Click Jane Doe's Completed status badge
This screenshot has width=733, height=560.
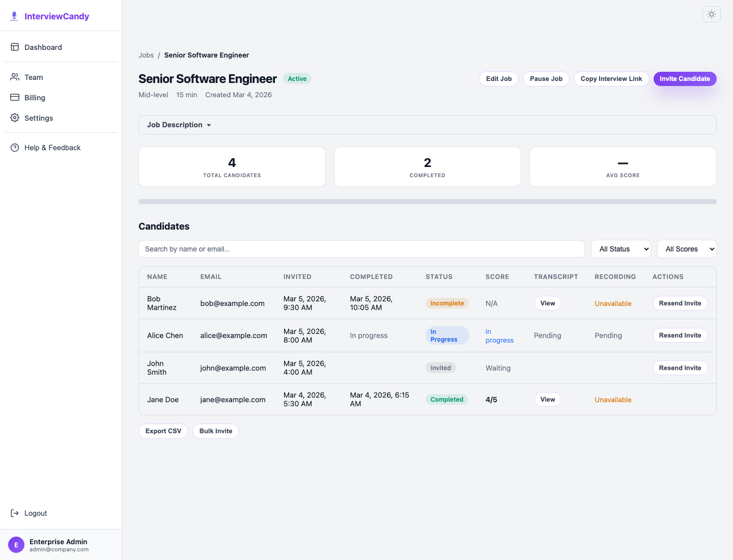coord(447,399)
